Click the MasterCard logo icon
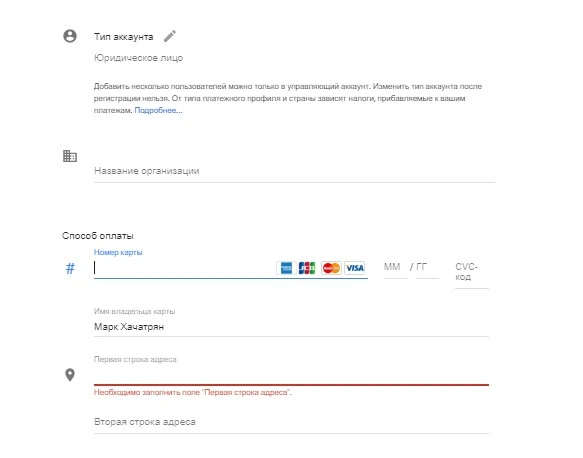Screen dimensions: 583x458 [x=331, y=268]
